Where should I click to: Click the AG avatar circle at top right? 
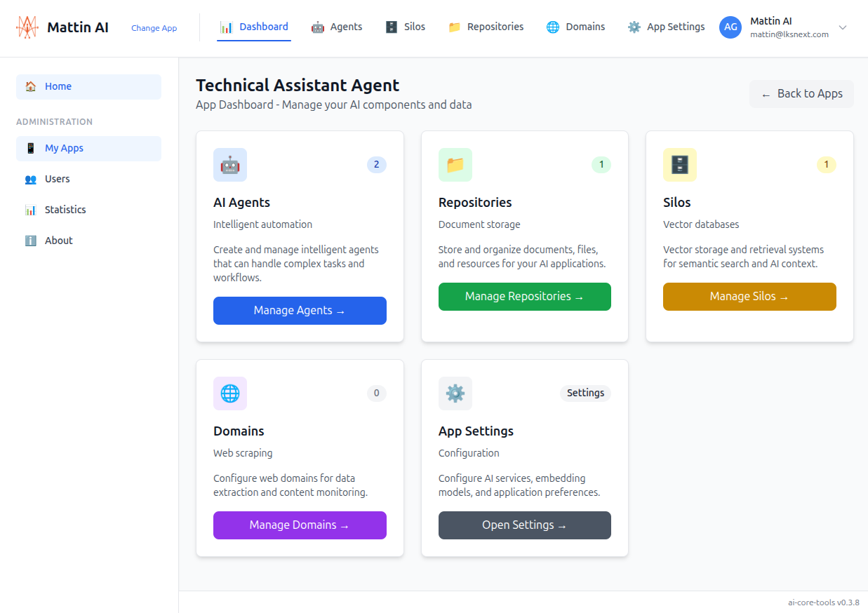730,27
